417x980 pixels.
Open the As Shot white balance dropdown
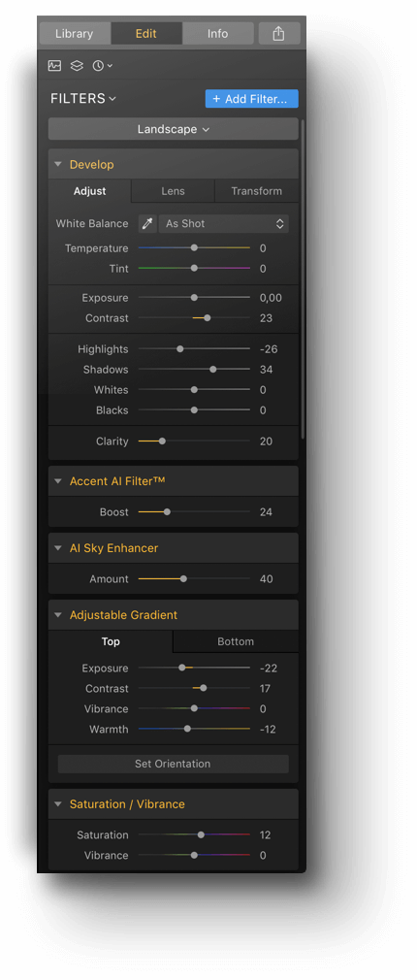click(x=223, y=224)
